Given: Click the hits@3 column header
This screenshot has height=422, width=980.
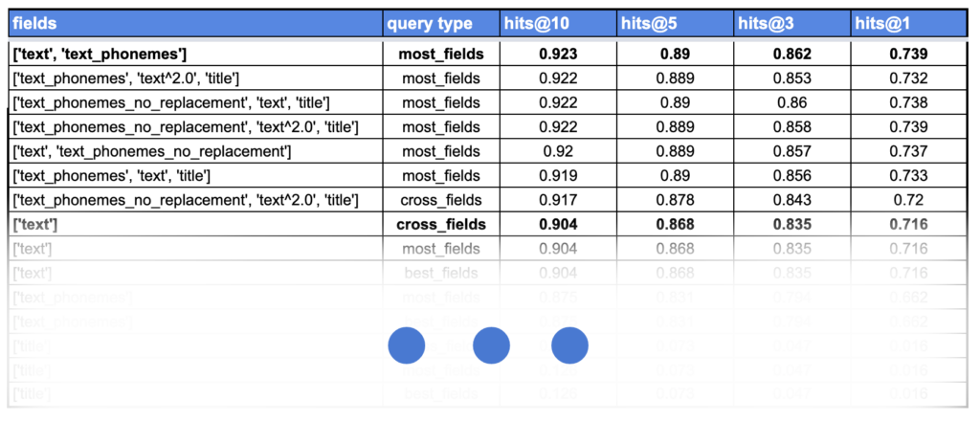Looking at the screenshot, I should [x=765, y=23].
